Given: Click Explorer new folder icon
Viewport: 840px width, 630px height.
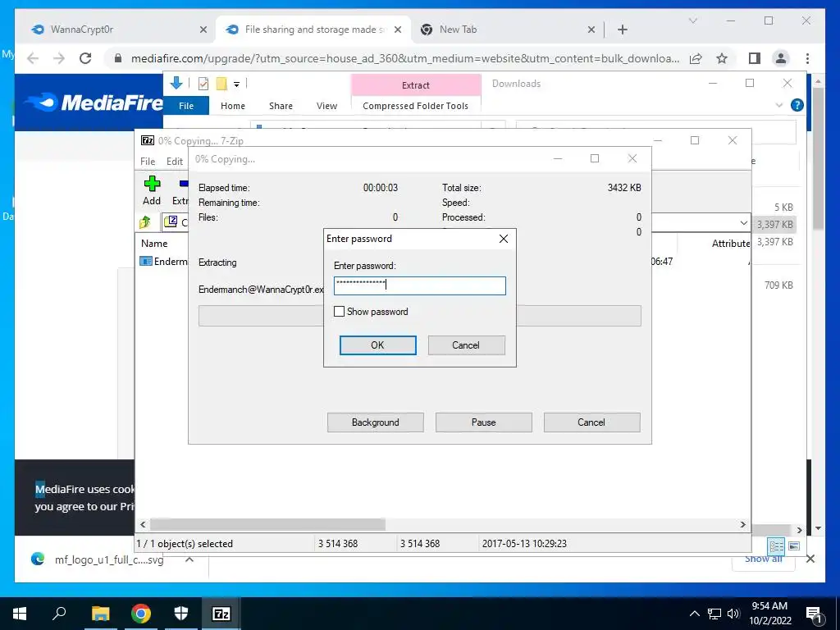Looking at the screenshot, I should 221,84.
